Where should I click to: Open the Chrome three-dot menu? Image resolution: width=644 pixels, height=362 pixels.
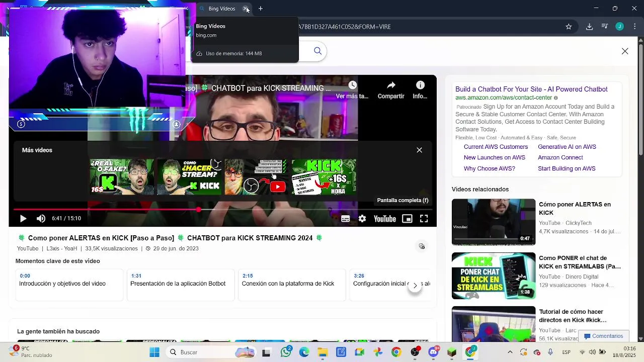[635, 27]
